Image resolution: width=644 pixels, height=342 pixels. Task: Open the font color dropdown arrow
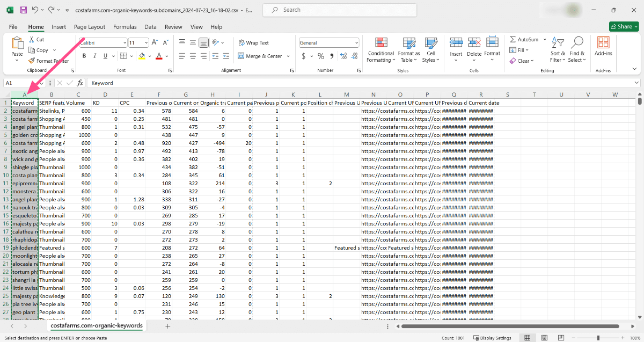(x=167, y=56)
